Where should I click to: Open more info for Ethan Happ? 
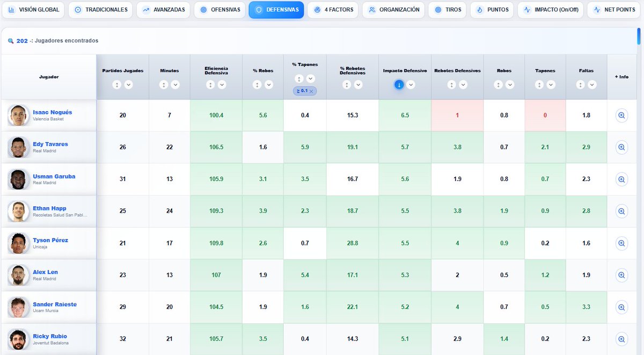(621, 211)
